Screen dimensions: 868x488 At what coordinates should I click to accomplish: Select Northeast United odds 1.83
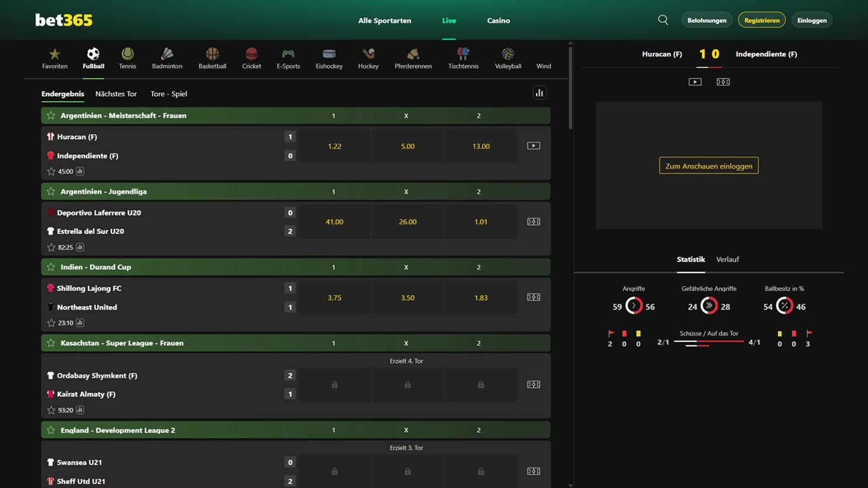pos(480,298)
